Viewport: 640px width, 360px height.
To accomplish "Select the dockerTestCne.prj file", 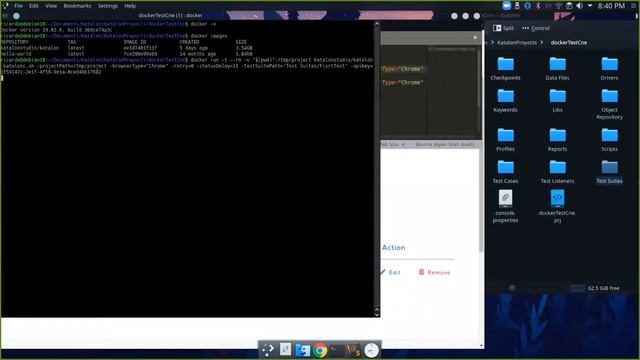I will (x=557, y=206).
